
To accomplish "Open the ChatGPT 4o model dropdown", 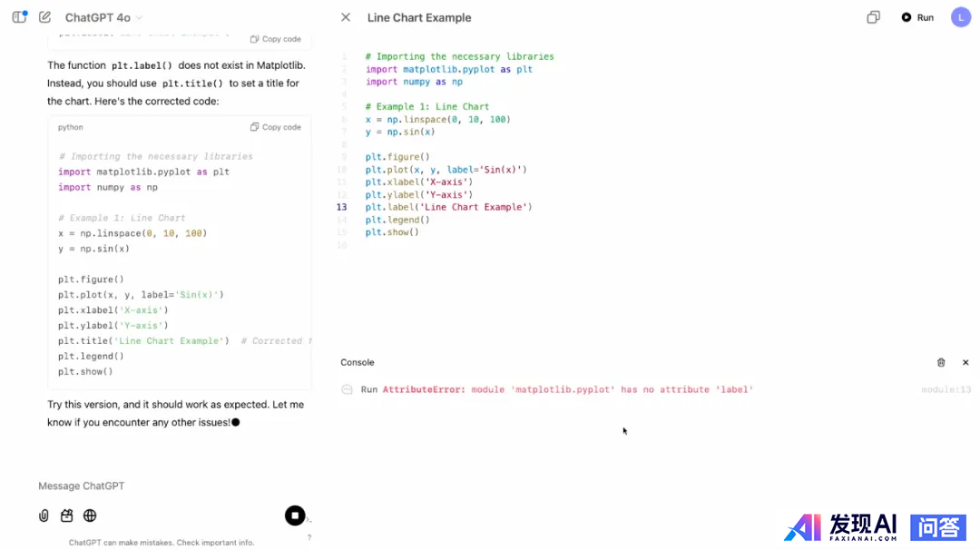I will 103,17.
